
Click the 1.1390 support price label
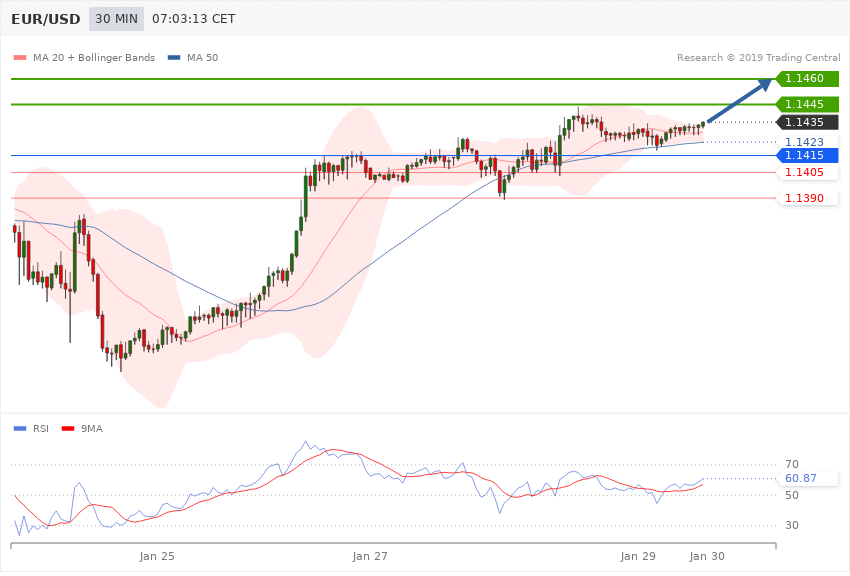[x=807, y=198]
